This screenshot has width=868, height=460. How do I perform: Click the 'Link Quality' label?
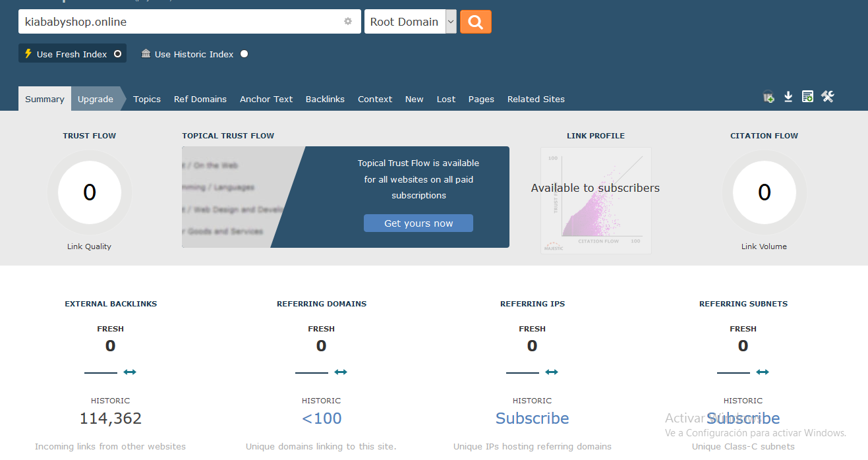click(x=90, y=246)
